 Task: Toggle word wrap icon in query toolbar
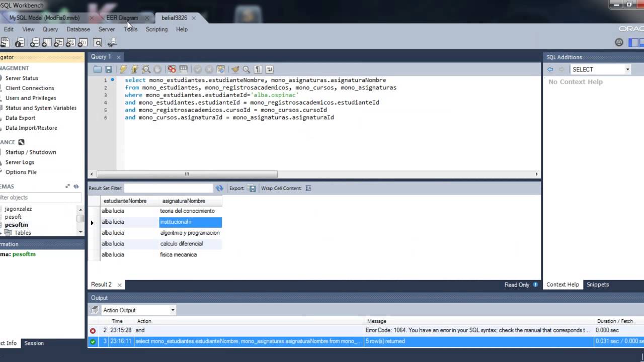tap(269, 69)
